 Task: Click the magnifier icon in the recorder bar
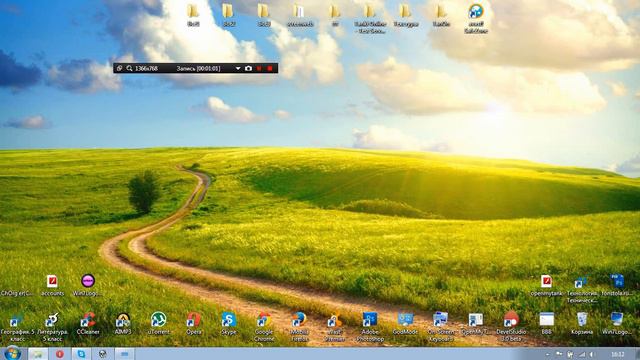(129, 69)
